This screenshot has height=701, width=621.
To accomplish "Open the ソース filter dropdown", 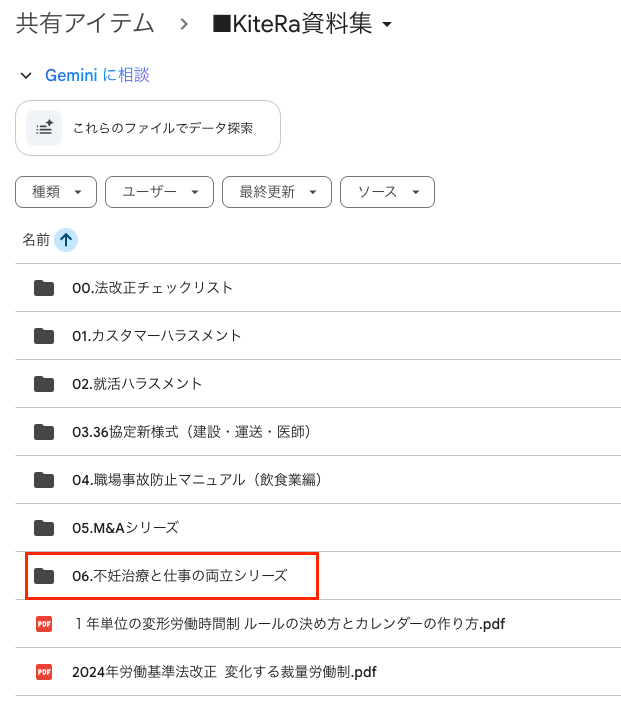I will [x=387, y=192].
